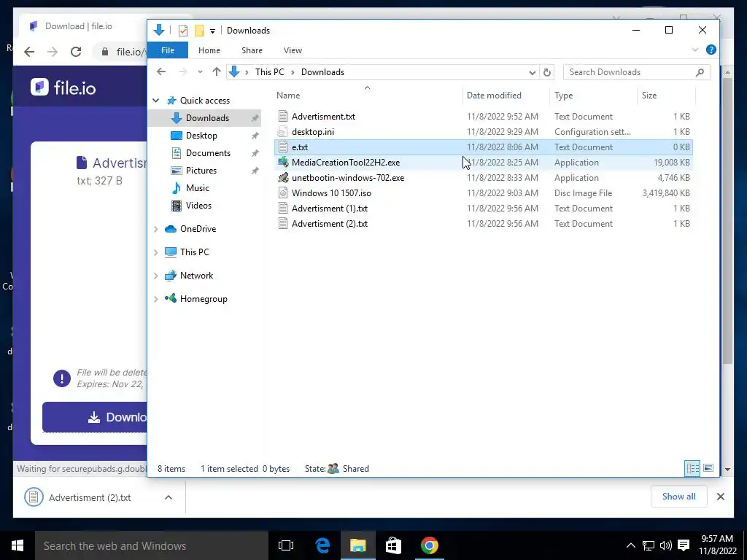Viewport: 747px width, 560px height.
Task: Expand the Network tree node
Action: coord(156,276)
